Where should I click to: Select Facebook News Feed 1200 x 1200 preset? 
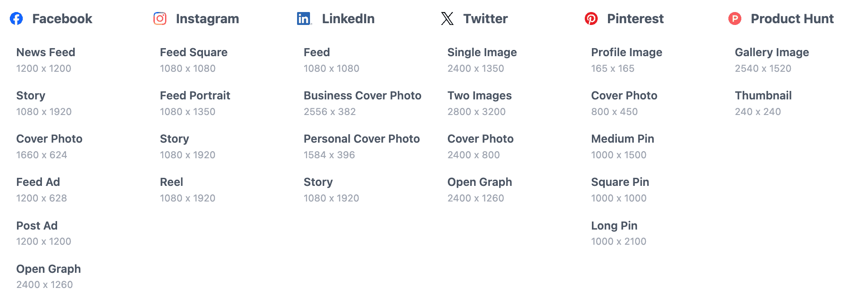45,60
